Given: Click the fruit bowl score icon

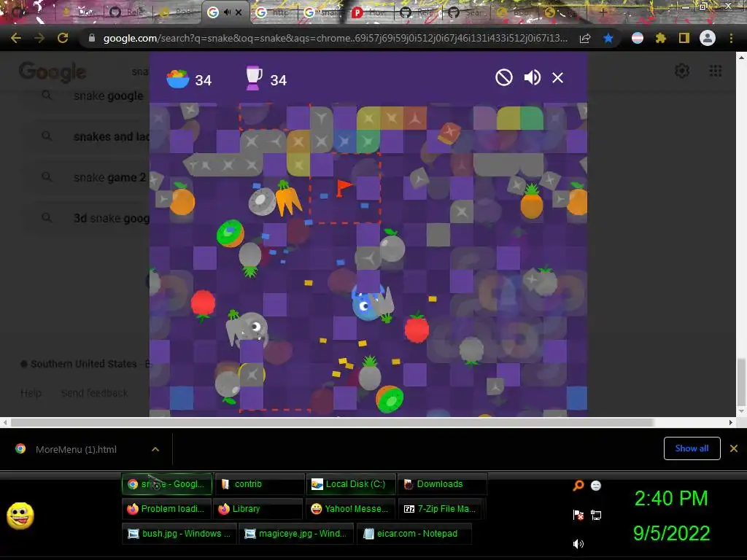Looking at the screenshot, I should tap(178, 79).
